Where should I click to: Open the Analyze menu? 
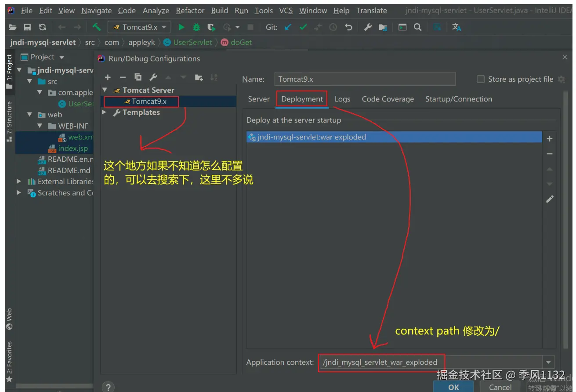point(156,11)
